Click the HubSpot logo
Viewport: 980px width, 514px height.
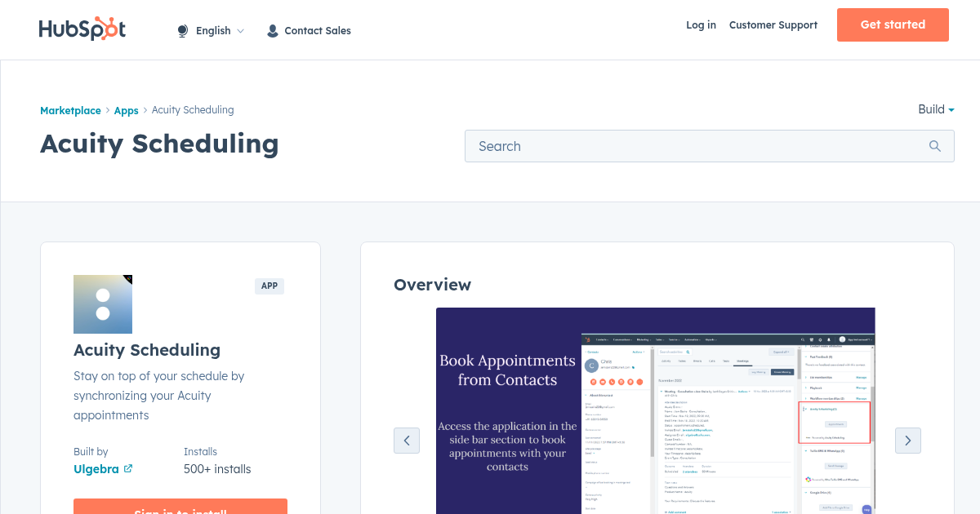[x=82, y=29]
